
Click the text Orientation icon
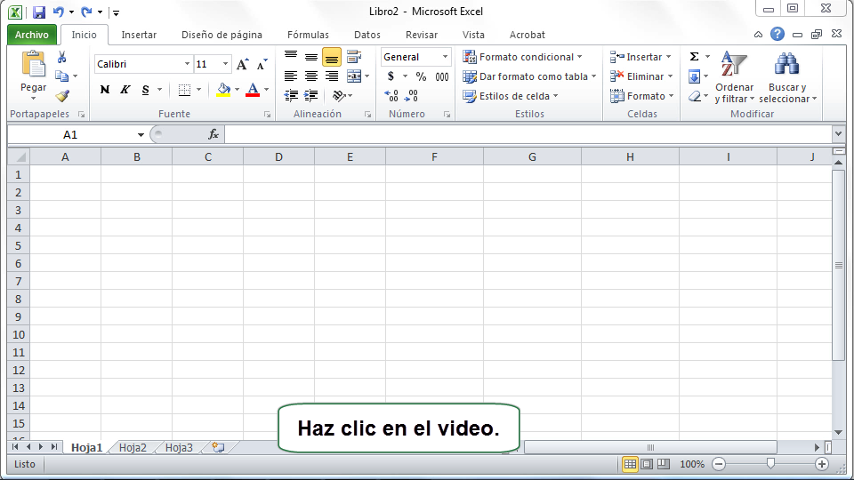point(339,96)
